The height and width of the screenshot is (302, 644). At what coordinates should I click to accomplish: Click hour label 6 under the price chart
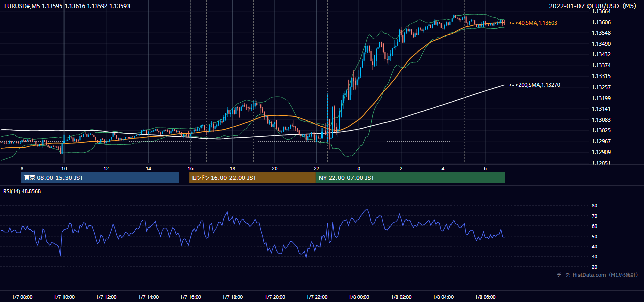(485, 168)
